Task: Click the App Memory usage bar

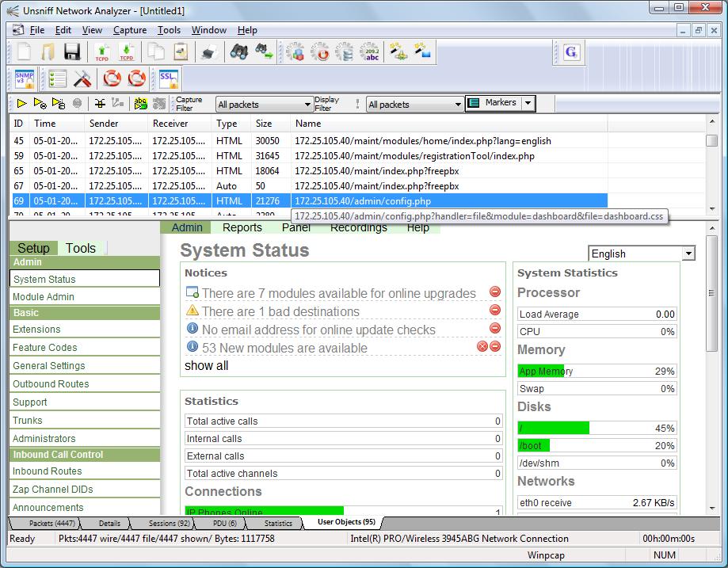Action: pos(597,371)
